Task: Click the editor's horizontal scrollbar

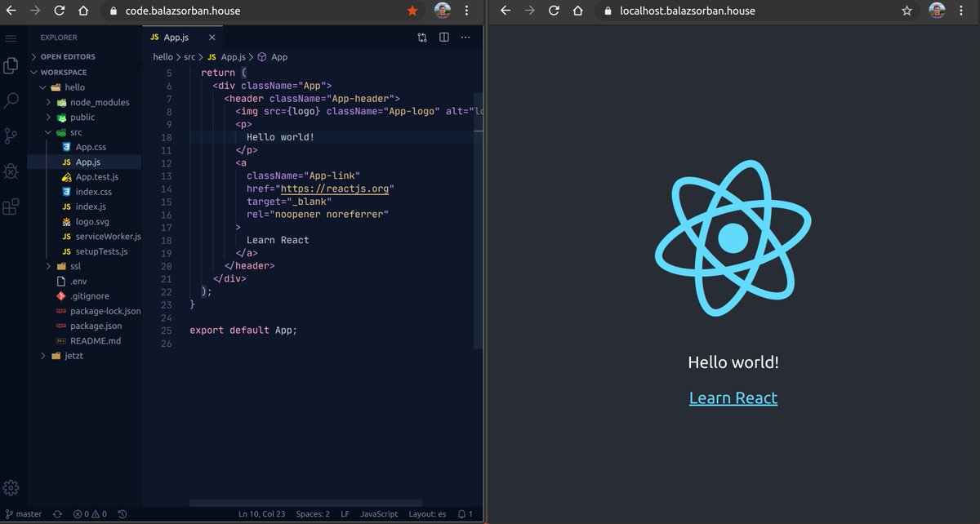Action: tap(306, 503)
